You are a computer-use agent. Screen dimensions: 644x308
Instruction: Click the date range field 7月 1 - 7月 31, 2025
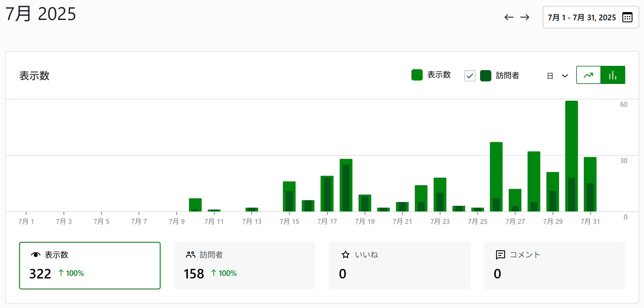coord(591,17)
